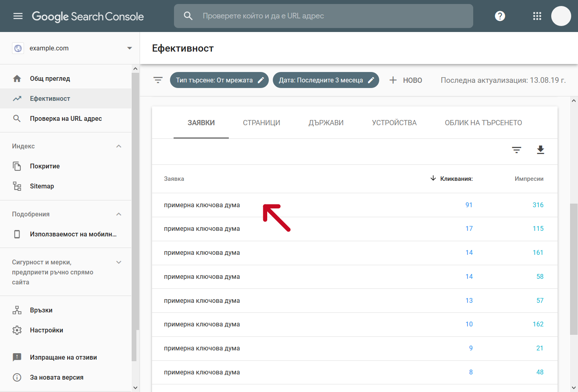Open Ефективност in sidebar
Viewport: 578px width, 392px height.
(x=66, y=99)
